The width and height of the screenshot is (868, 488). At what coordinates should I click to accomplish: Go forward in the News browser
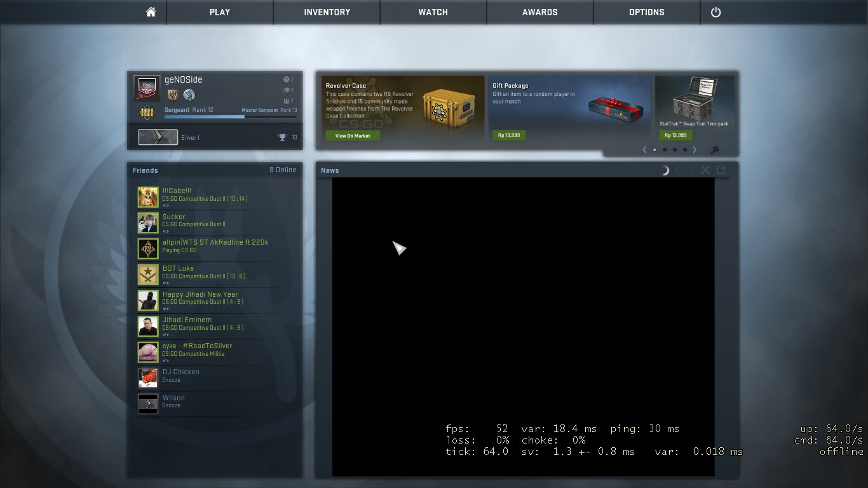pyautogui.click(x=691, y=170)
